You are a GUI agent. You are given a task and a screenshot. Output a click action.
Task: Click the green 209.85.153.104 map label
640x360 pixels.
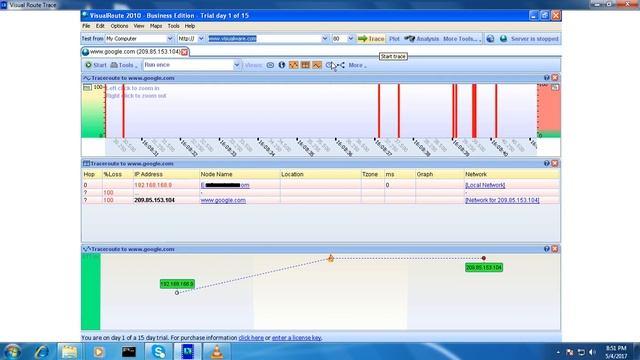coord(484,267)
